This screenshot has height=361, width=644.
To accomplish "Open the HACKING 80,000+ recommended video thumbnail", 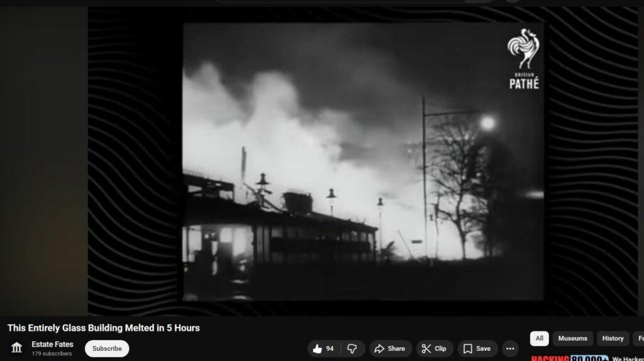I will 569,358.
